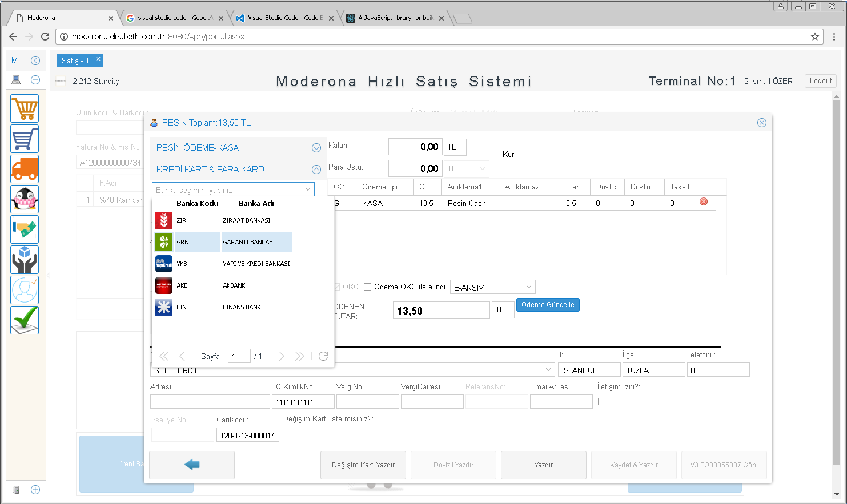Close the Satış - 1 tab
Viewport: 847px width, 504px height.
(98, 59)
